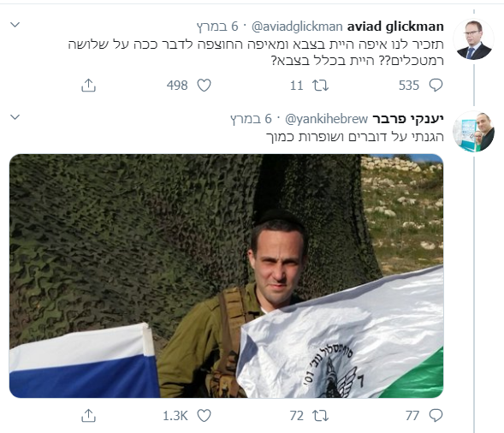
Task: Expand the options chevron on yankihebrew's tweet
Action: point(15,117)
